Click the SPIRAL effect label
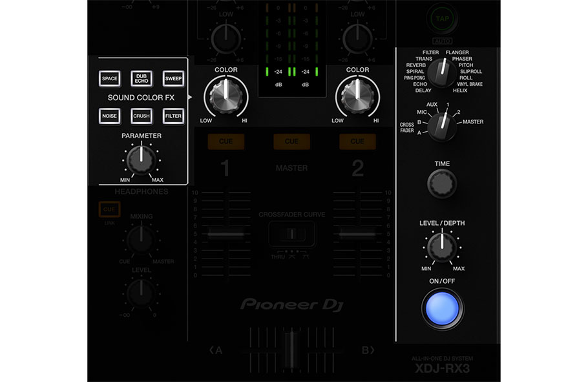 [x=415, y=71]
